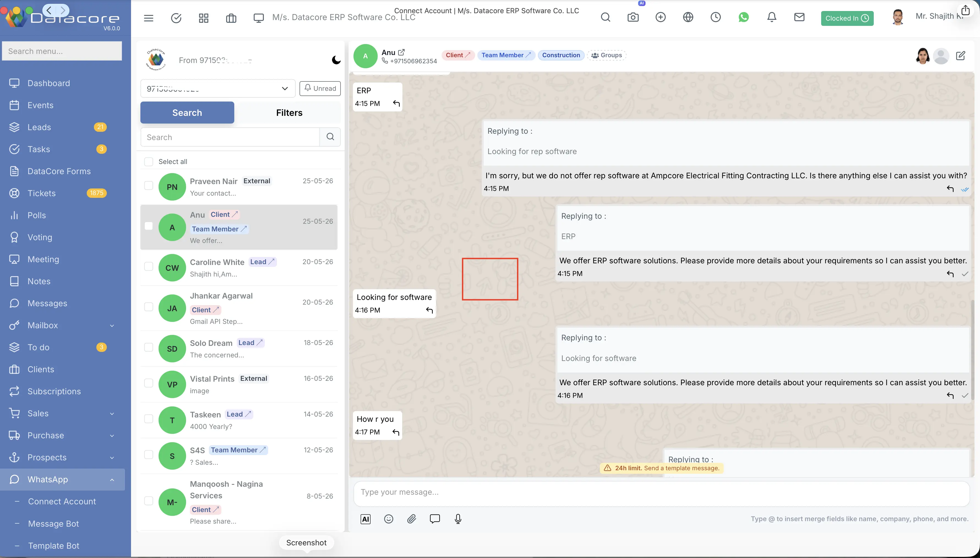This screenshot has height=558, width=980.
Task: Click the speech bubble template icon
Action: [435, 519]
